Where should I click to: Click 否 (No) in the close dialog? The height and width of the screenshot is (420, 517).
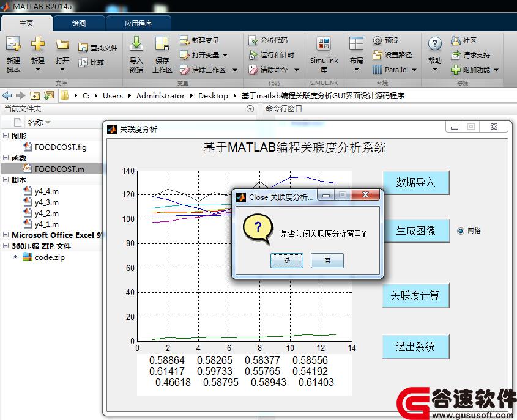click(x=327, y=261)
